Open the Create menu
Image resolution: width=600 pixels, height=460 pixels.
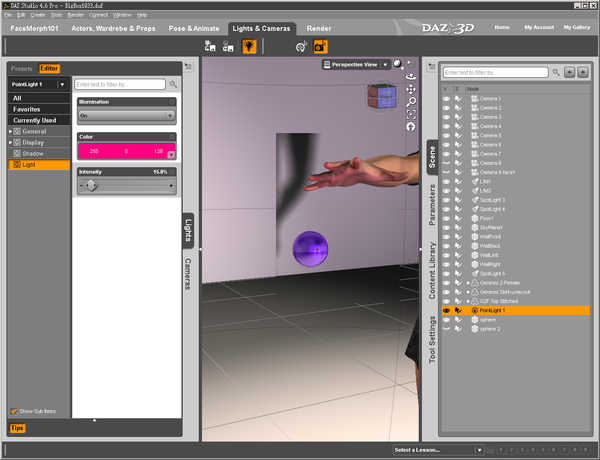tap(38, 15)
